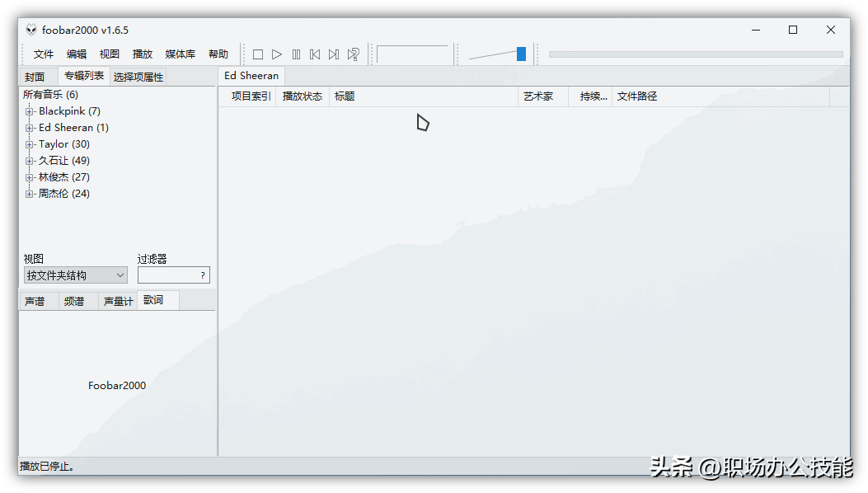Select 久石让 (49) in album list

pyautogui.click(x=64, y=161)
